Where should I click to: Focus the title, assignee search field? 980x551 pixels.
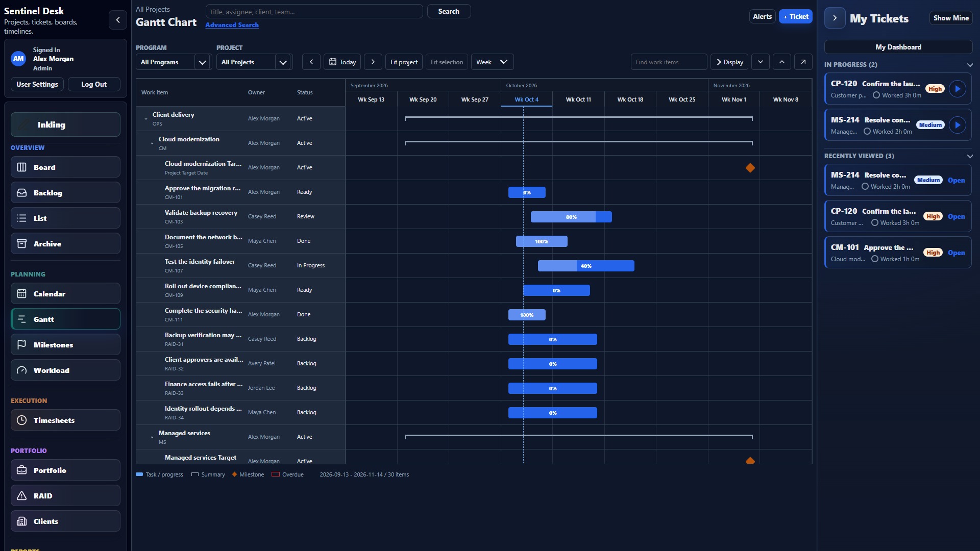point(314,11)
